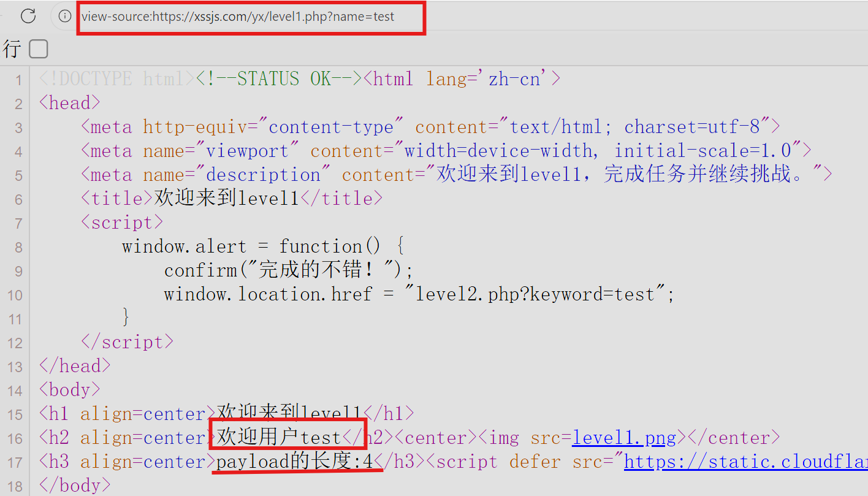The image size is (868, 496).
Task: Click the '</center>' closing tag
Action: tap(734, 438)
